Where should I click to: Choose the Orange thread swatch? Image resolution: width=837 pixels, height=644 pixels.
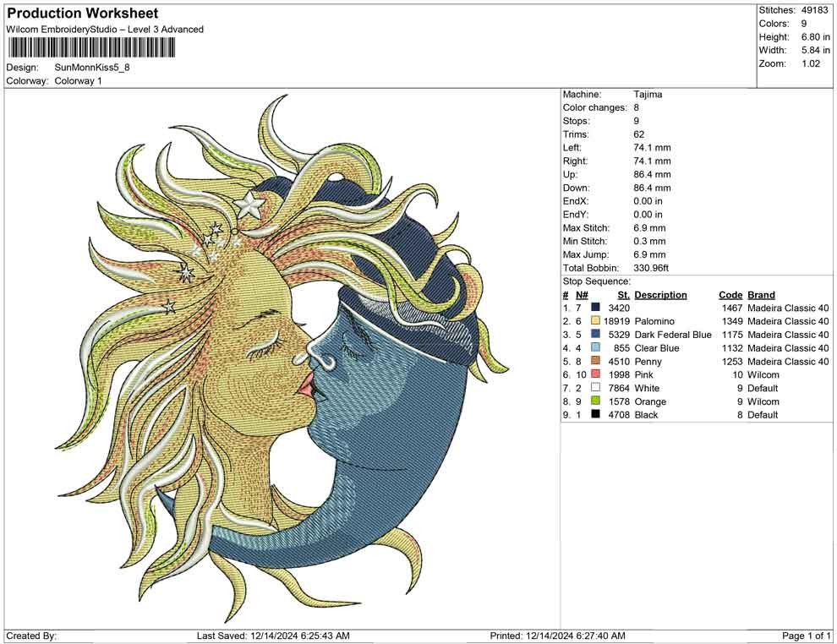click(596, 402)
